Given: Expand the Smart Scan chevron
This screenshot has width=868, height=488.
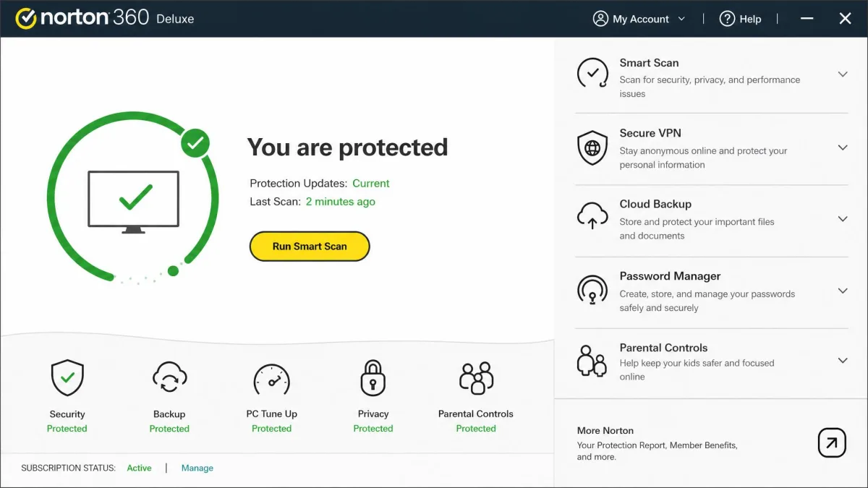Looking at the screenshot, I should (x=842, y=74).
